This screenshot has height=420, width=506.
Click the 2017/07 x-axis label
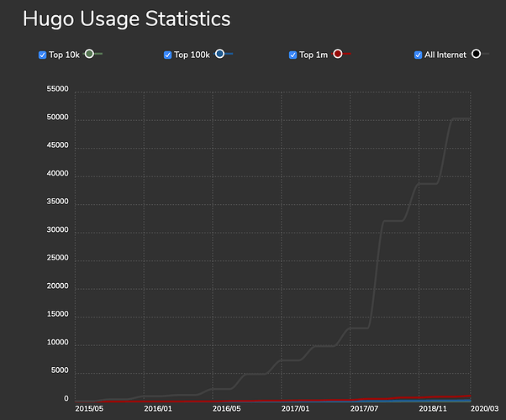(364, 409)
